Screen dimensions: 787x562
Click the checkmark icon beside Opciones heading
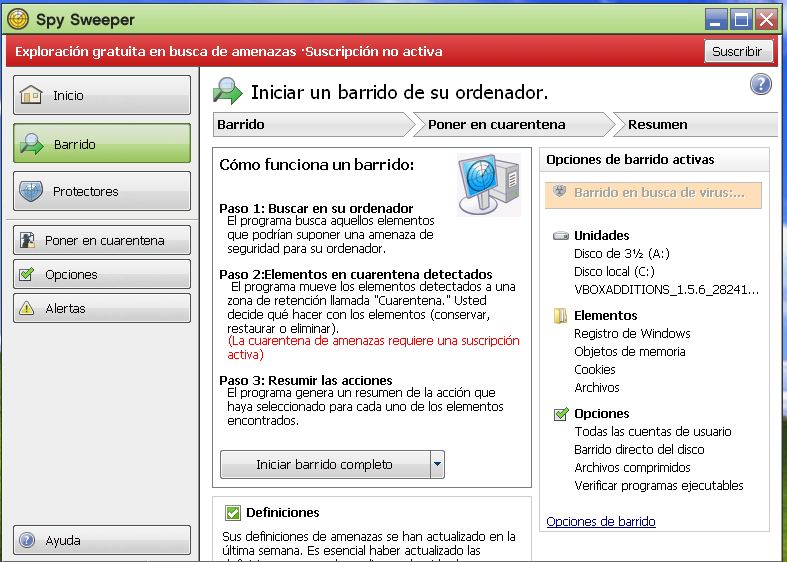(561, 413)
